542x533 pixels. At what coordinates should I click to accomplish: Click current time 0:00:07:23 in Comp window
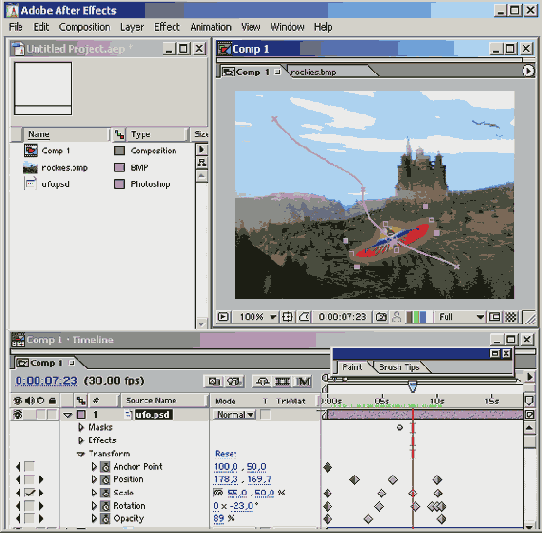(342, 317)
